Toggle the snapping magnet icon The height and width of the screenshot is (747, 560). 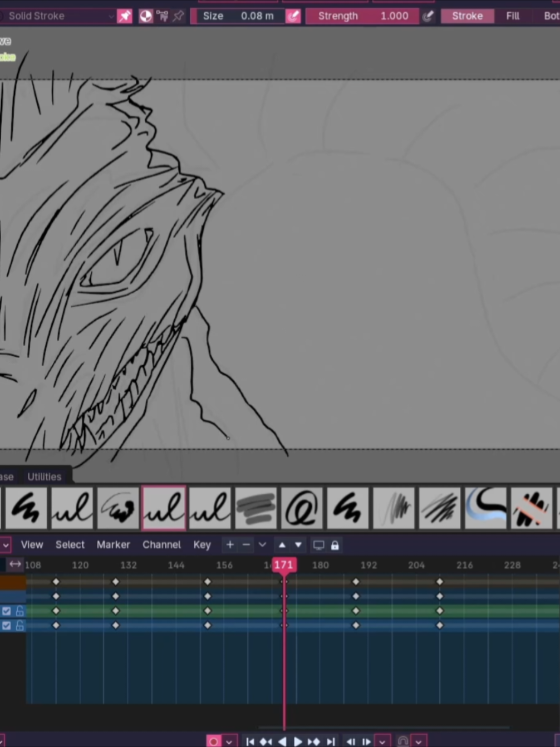[403, 741]
